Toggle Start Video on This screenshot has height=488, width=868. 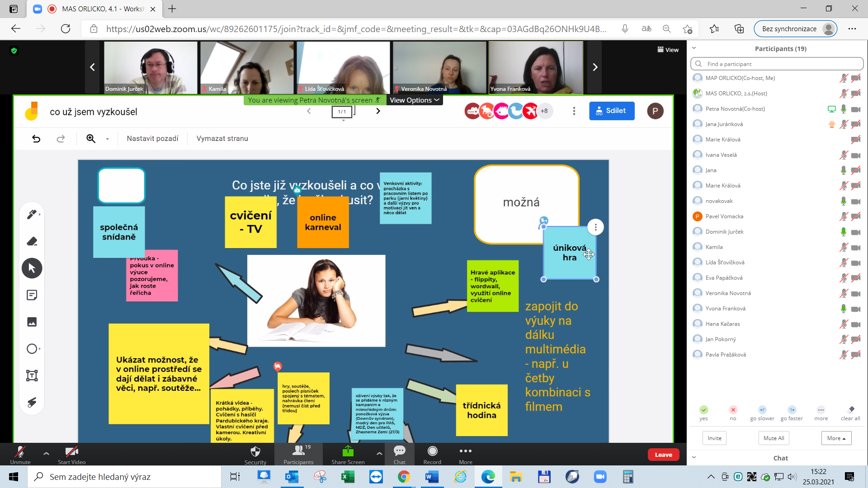(71, 454)
